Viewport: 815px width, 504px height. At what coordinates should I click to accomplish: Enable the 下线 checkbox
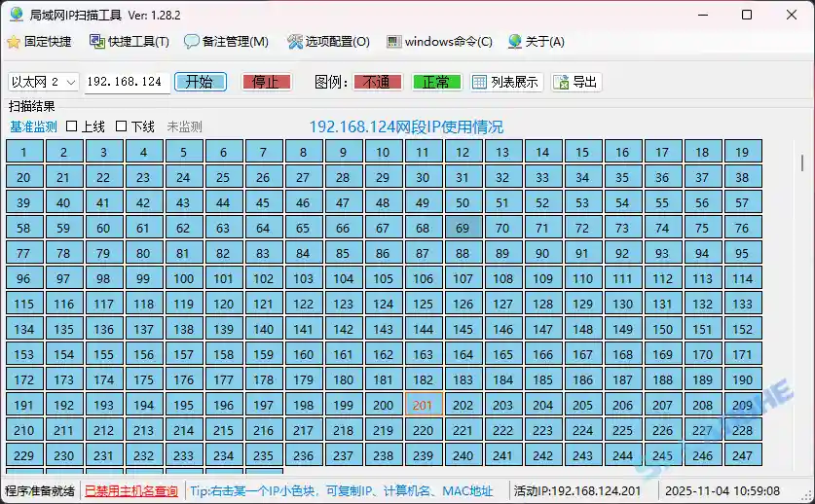(x=121, y=126)
